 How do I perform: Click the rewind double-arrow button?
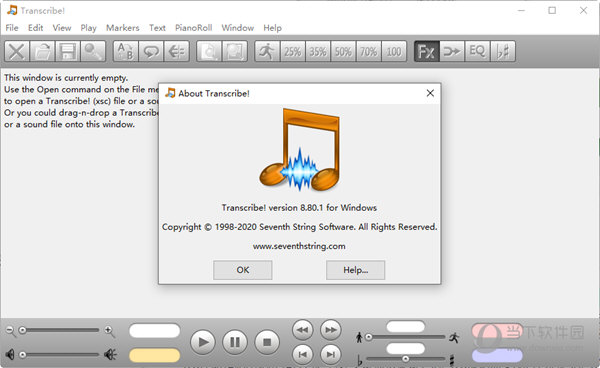click(303, 330)
